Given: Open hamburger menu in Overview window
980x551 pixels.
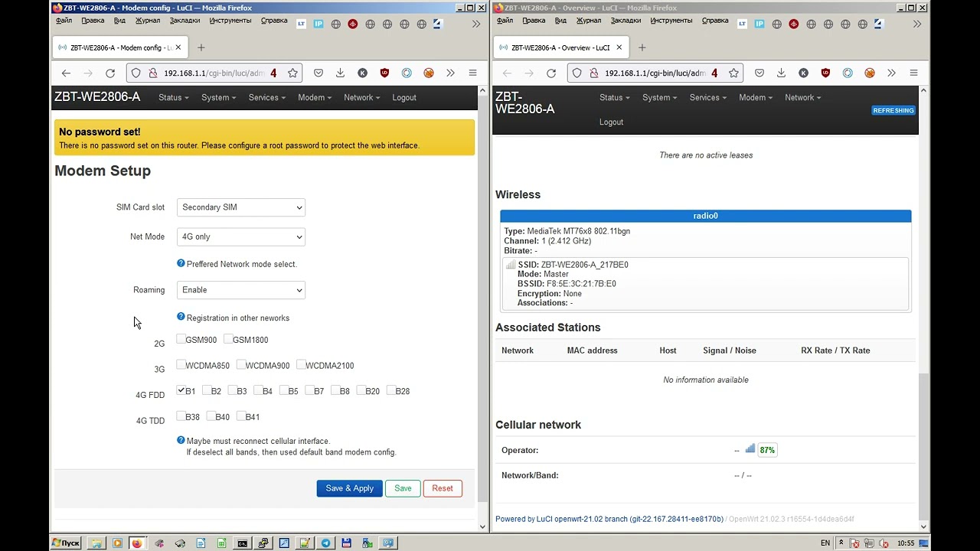Looking at the screenshot, I should (913, 73).
